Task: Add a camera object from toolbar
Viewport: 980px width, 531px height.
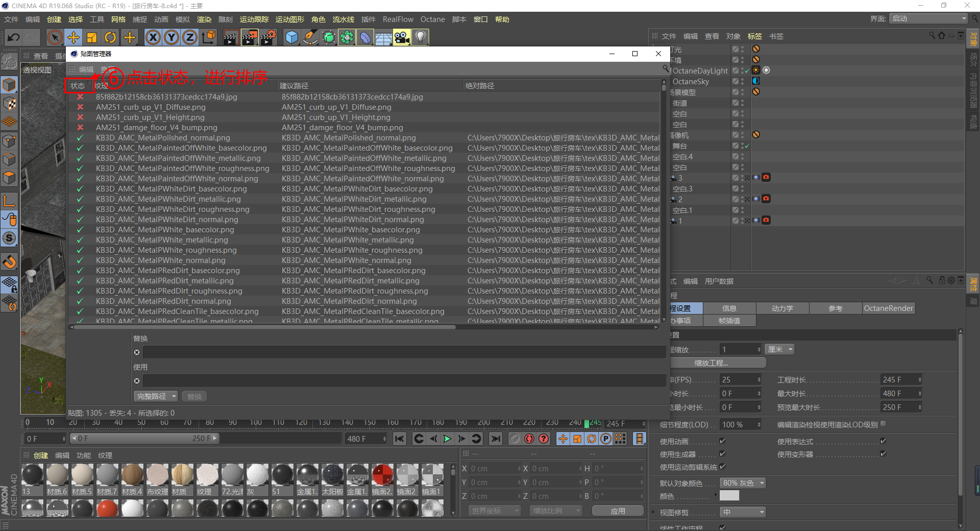Action: 402,37
